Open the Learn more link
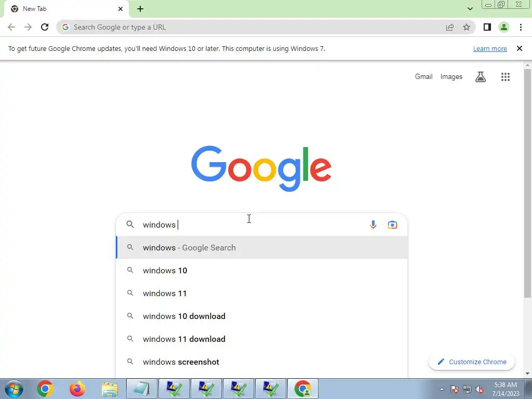 [x=490, y=48]
